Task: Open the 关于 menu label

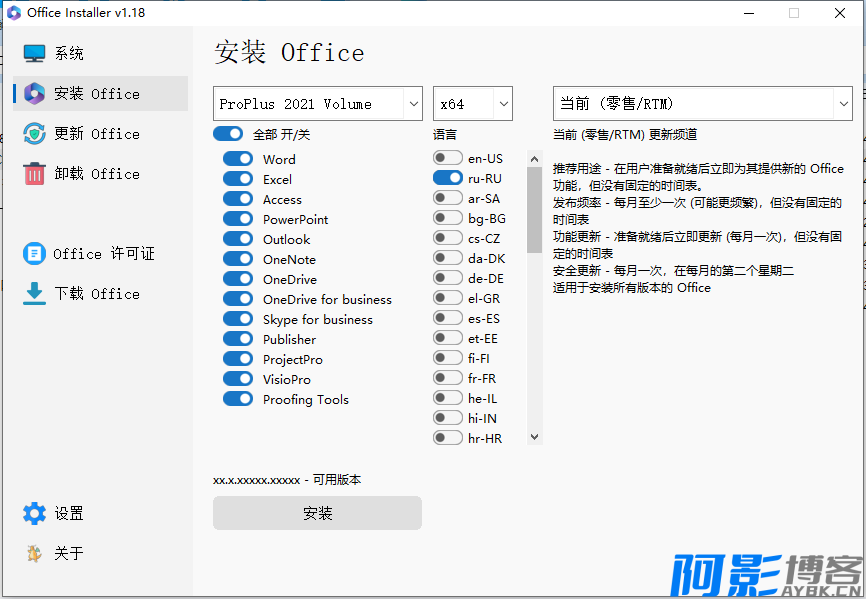Action: 68,553
